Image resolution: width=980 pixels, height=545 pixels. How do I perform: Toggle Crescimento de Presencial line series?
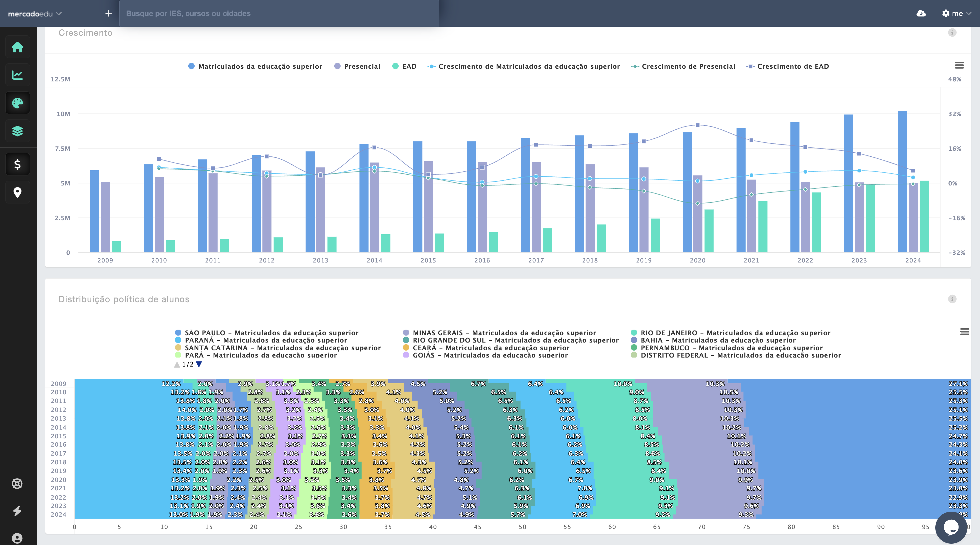click(x=683, y=66)
